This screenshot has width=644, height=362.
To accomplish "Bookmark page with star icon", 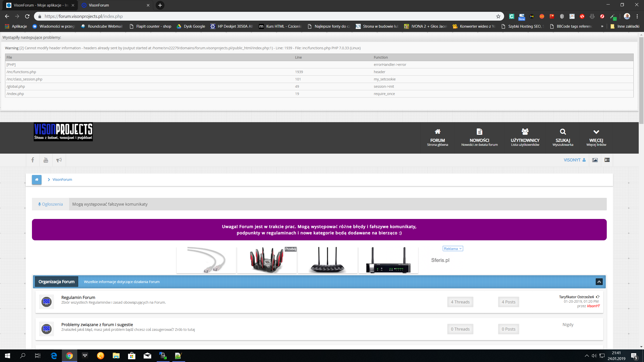I will pos(498,16).
